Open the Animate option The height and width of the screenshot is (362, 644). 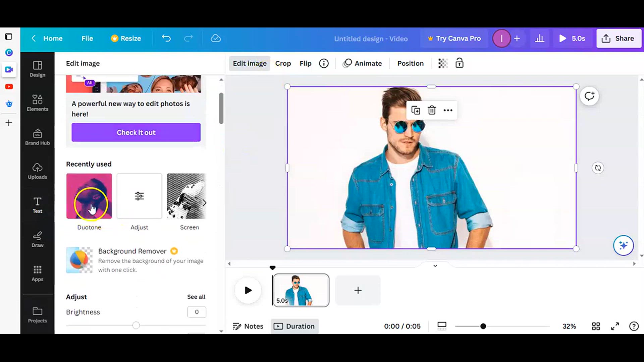pyautogui.click(x=362, y=63)
